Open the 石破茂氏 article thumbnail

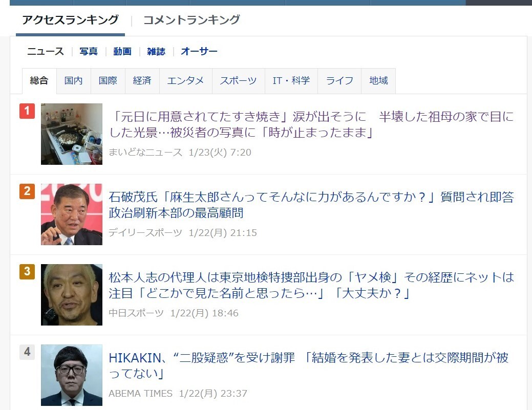[72, 214]
